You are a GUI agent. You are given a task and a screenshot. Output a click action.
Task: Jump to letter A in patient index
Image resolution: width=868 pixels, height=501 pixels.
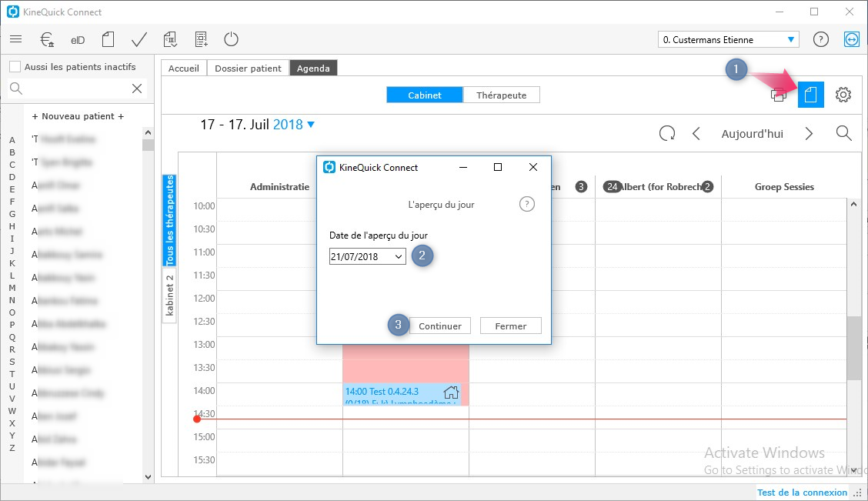[x=12, y=140]
